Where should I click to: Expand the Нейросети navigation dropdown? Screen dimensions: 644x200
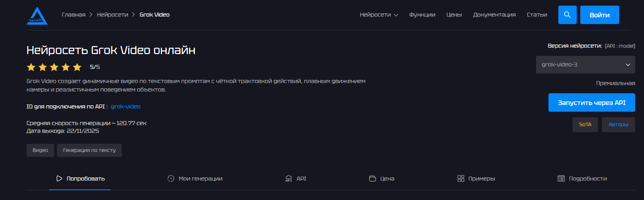pos(379,15)
